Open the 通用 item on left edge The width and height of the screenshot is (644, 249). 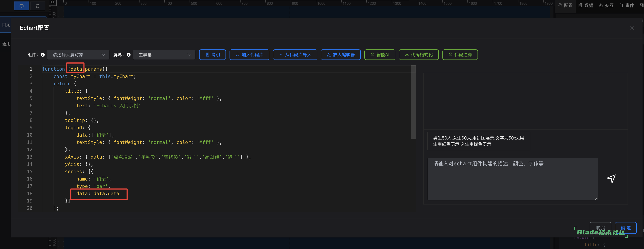[x=6, y=44]
